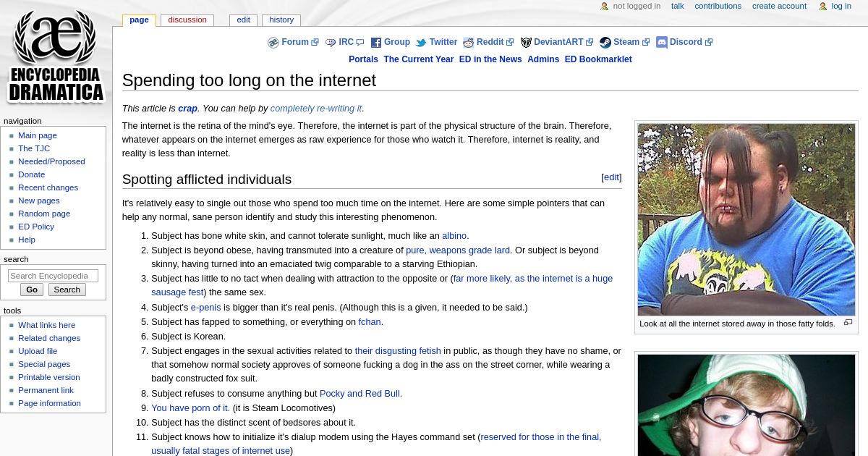868x456 pixels.
Task: Open the Upload file link
Action: pos(38,351)
